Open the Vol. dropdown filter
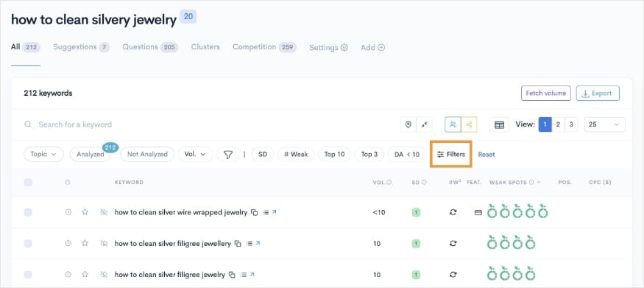This screenshot has height=288, width=644. 195,155
